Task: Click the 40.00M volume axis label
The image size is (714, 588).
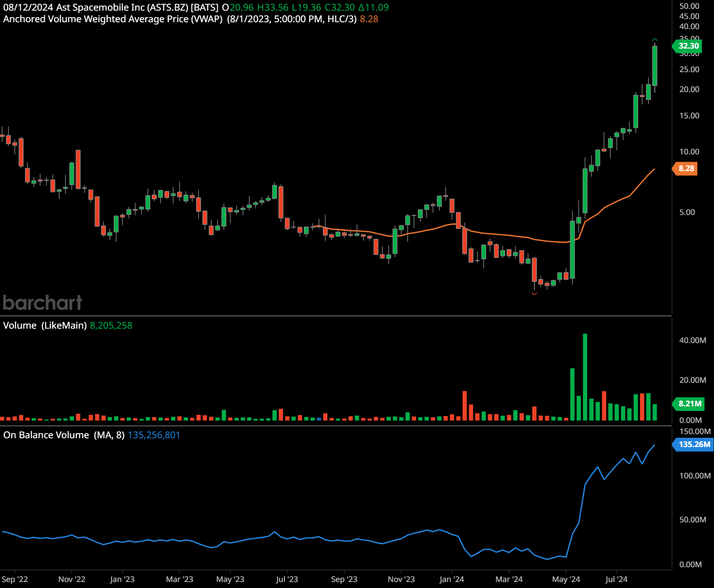Action: point(692,340)
